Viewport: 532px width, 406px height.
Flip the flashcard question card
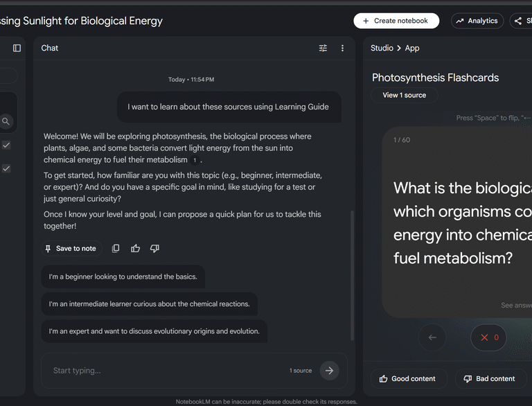(x=457, y=222)
